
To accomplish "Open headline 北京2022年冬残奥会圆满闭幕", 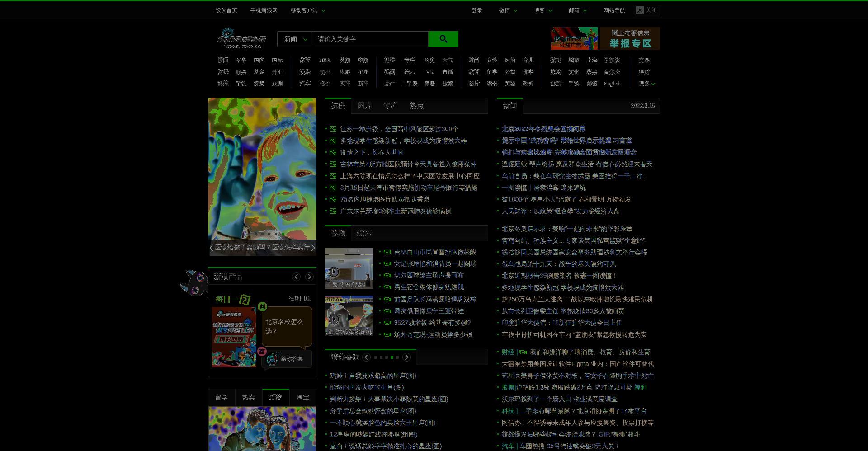I will [x=543, y=129].
